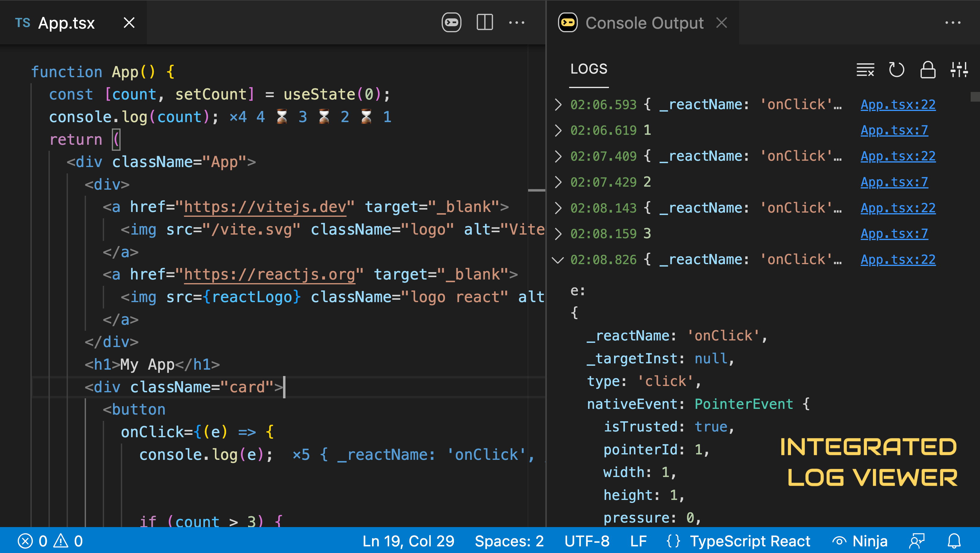Click the first hourglass icon in inline log
The image size is (980, 553).
282,117
